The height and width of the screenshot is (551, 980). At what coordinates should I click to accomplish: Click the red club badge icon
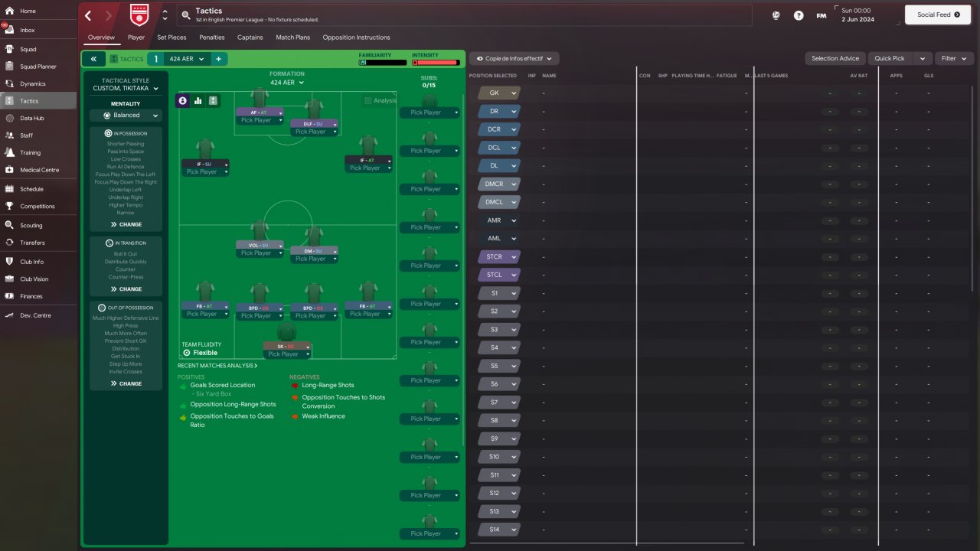pyautogui.click(x=139, y=15)
